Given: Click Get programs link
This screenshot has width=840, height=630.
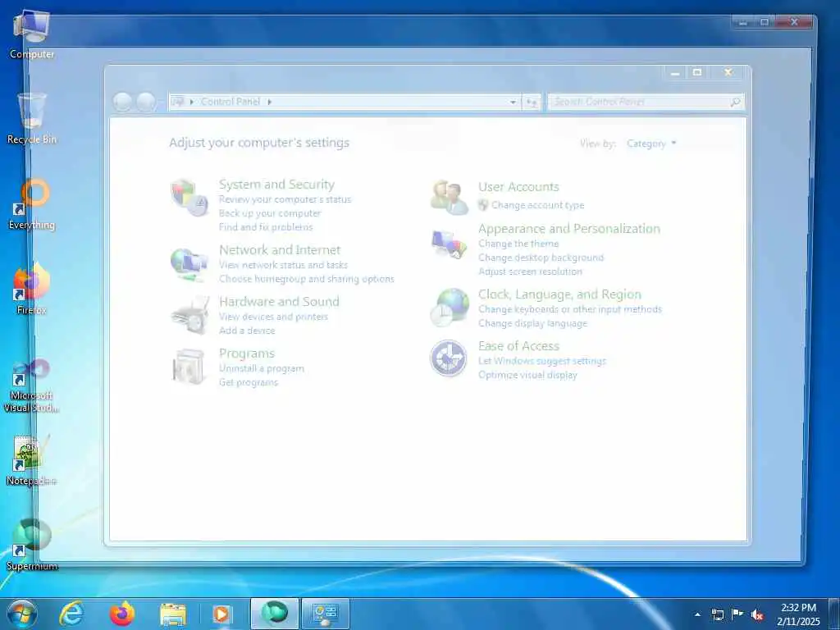Looking at the screenshot, I should (x=249, y=382).
